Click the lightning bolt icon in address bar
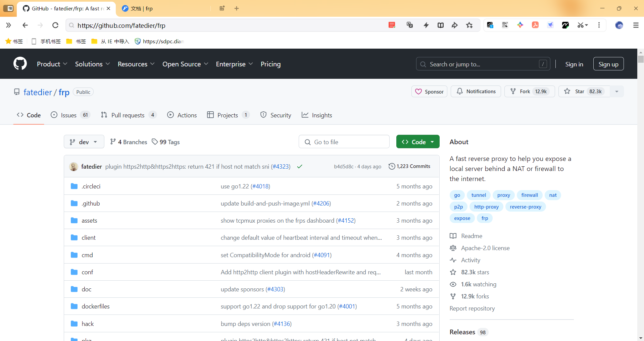Image resolution: width=644 pixels, height=341 pixels. coord(426,25)
